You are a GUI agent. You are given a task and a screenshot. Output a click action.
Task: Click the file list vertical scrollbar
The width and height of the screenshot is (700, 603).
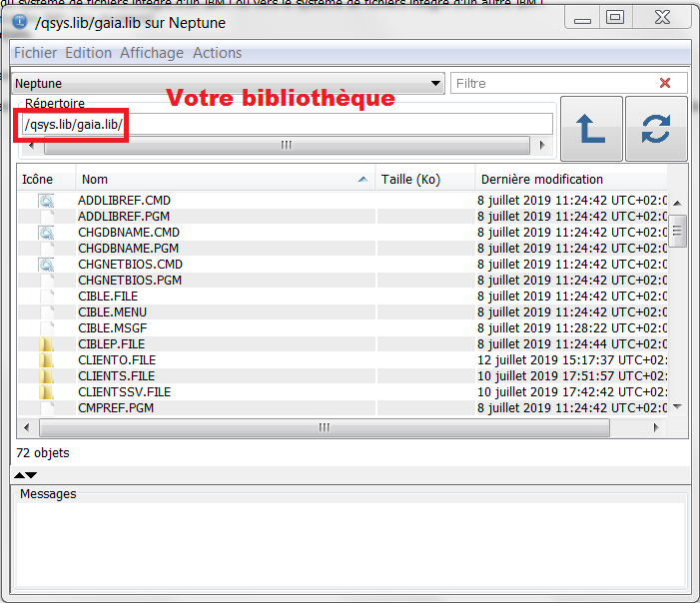coord(677,300)
